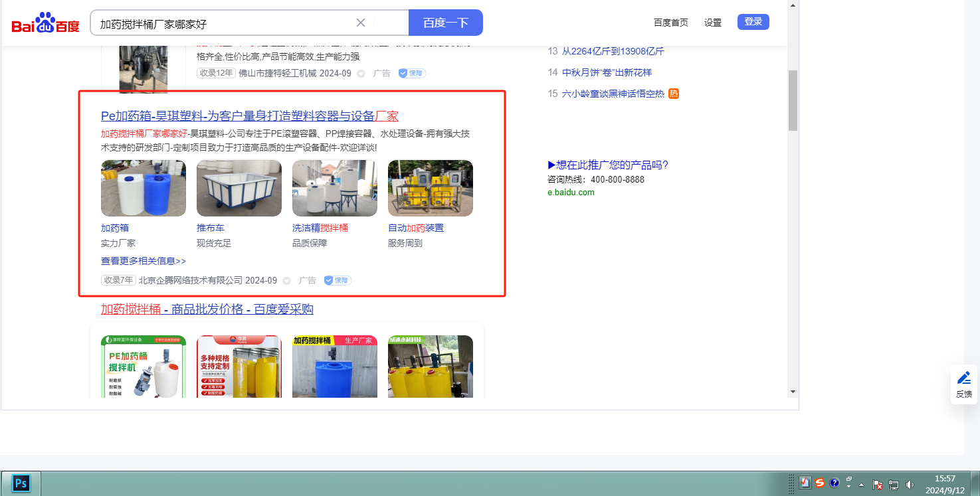Screen dimensions: 980x496
Task: Open dropdown arrow beside 佛山市捷特轻工机械 2024-09
Action: [x=361, y=73]
